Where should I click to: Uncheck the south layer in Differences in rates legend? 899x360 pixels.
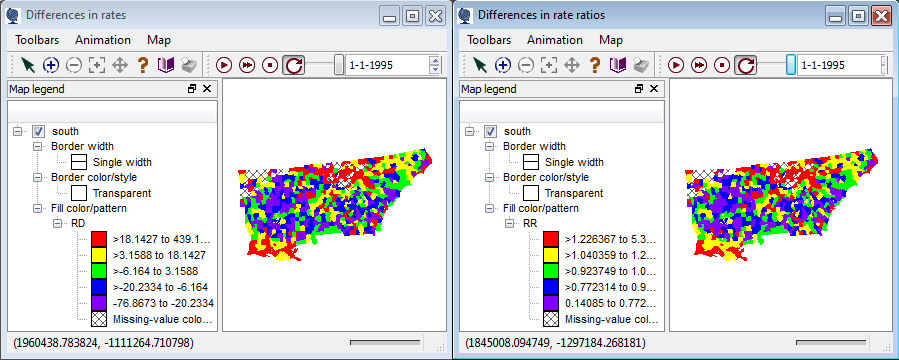pyautogui.click(x=38, y=131)
